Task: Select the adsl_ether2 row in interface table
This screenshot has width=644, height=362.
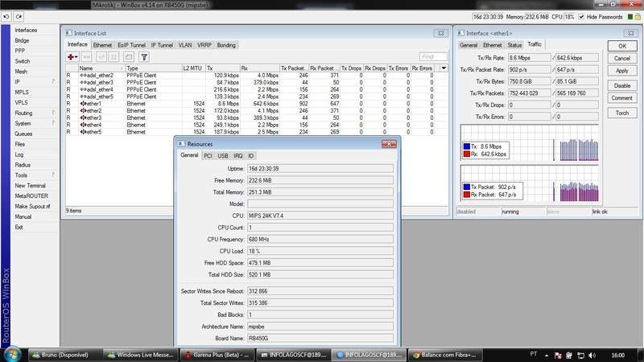Action: (256, 76)
